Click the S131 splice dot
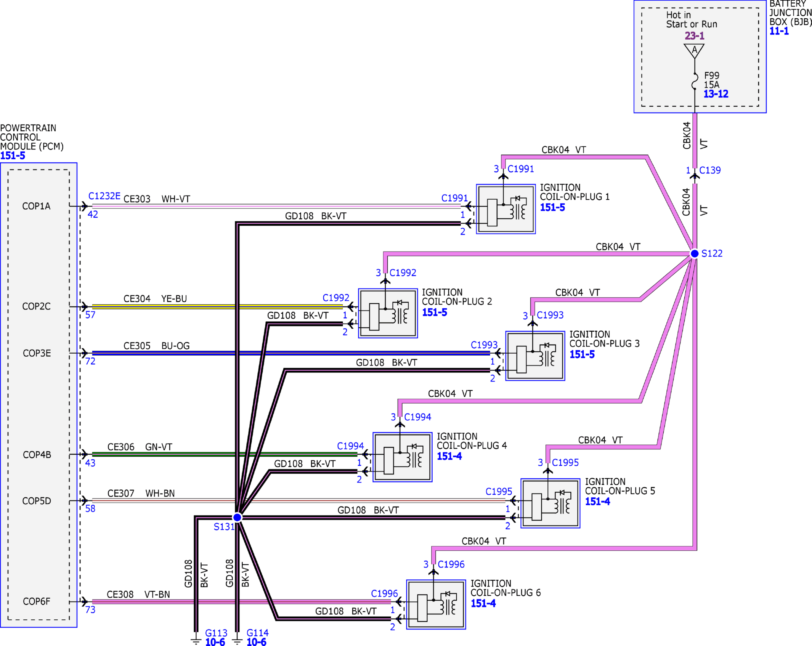Screen dimensions: 812x646 coord(237,517)
